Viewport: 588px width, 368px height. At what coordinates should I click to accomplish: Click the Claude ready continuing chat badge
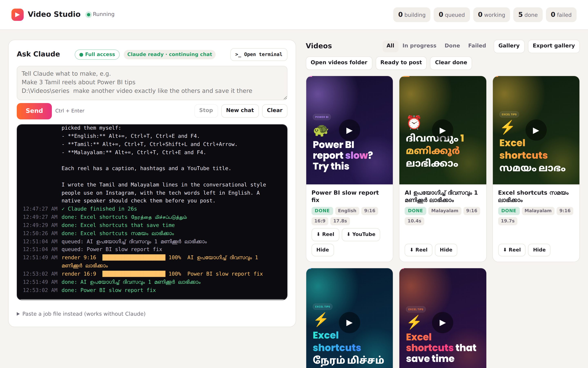click(169, 55)
